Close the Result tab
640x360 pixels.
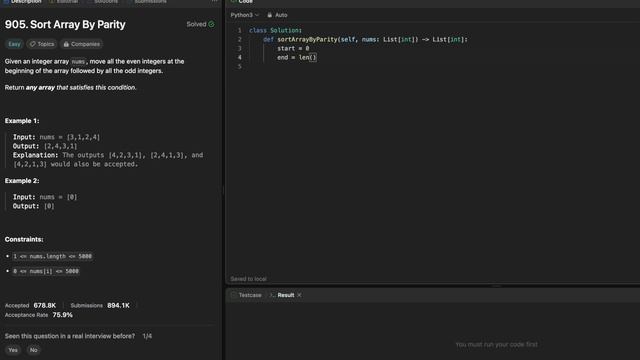tap(299, 295)
